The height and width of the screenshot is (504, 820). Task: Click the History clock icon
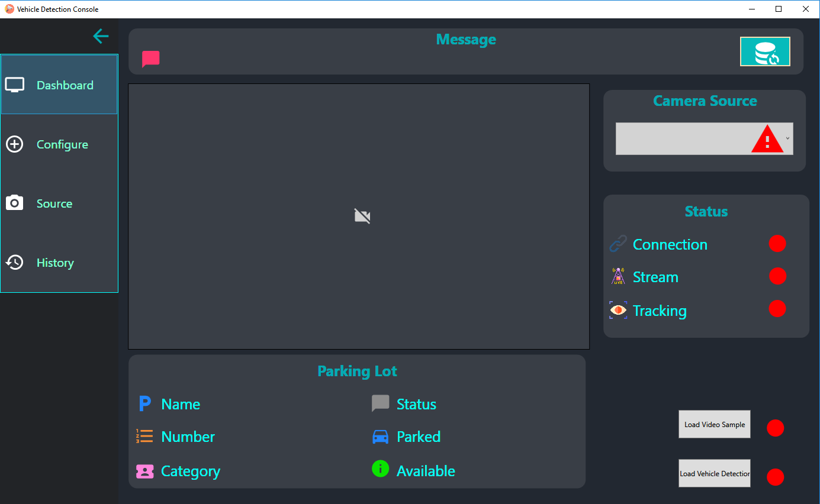pos(14,262)
